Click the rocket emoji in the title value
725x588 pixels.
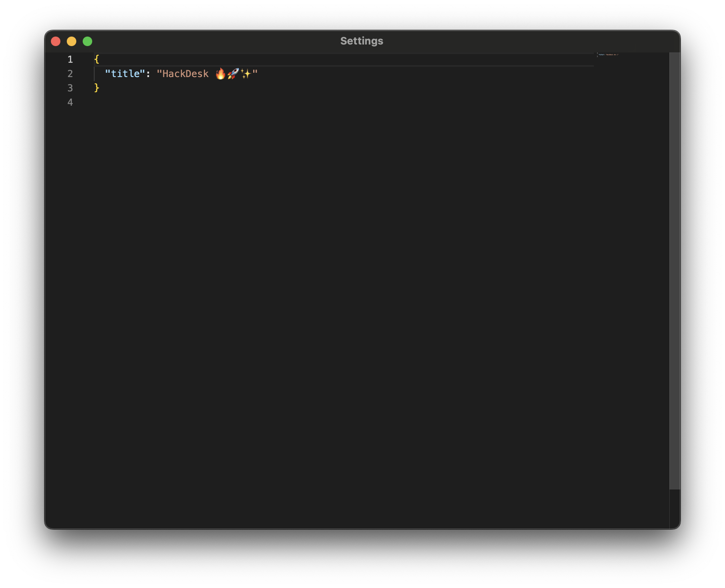point(233,74)
